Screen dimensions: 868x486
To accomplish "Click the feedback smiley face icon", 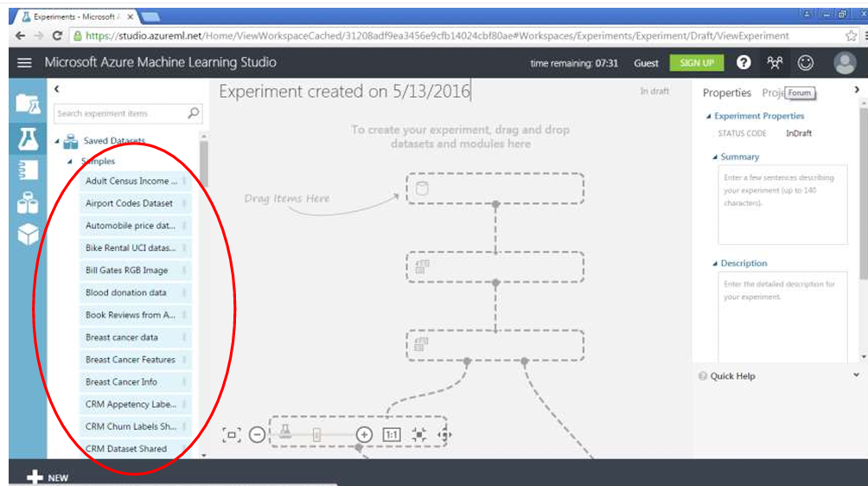I will 805,63.
